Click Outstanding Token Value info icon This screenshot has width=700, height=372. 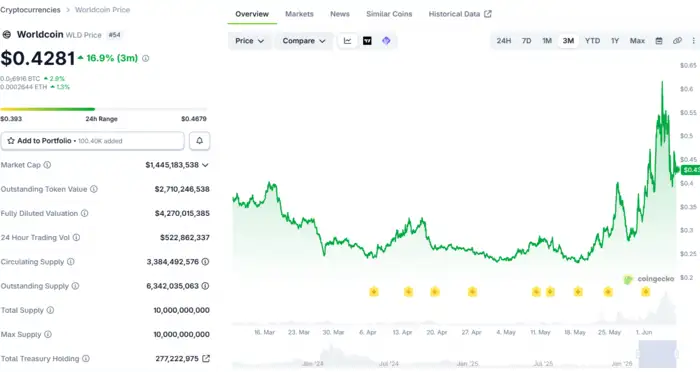(94, 189)
